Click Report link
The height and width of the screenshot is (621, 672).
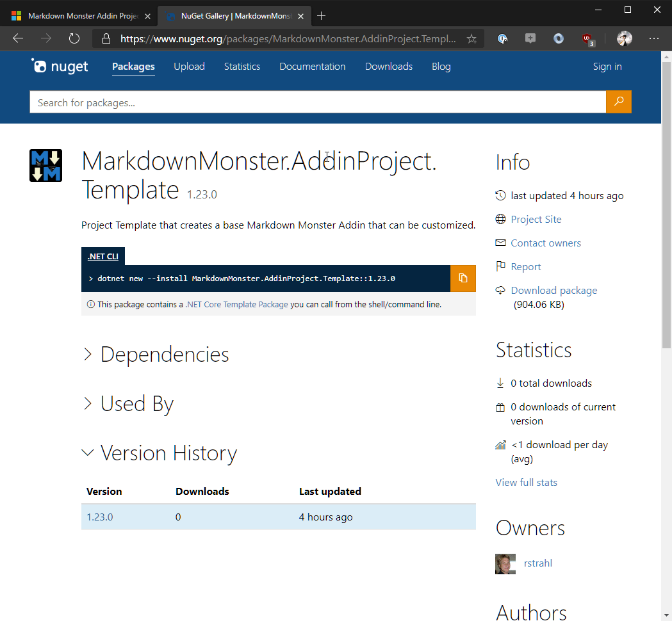(x=525, y=267)
